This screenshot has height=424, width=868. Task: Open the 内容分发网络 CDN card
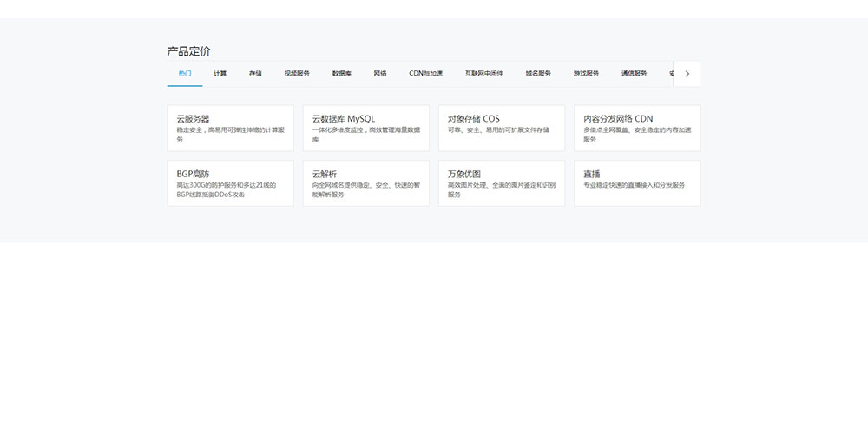[637, 128]
